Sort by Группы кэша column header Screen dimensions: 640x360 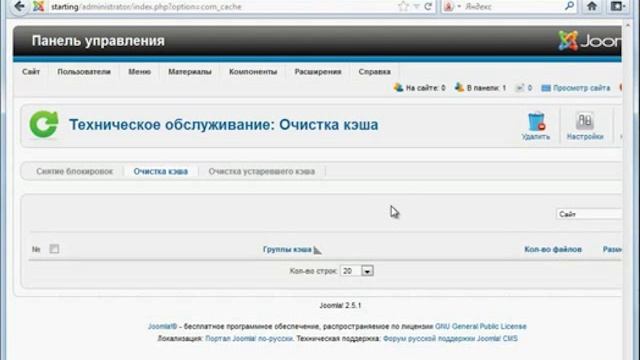[x=287, y=249]
